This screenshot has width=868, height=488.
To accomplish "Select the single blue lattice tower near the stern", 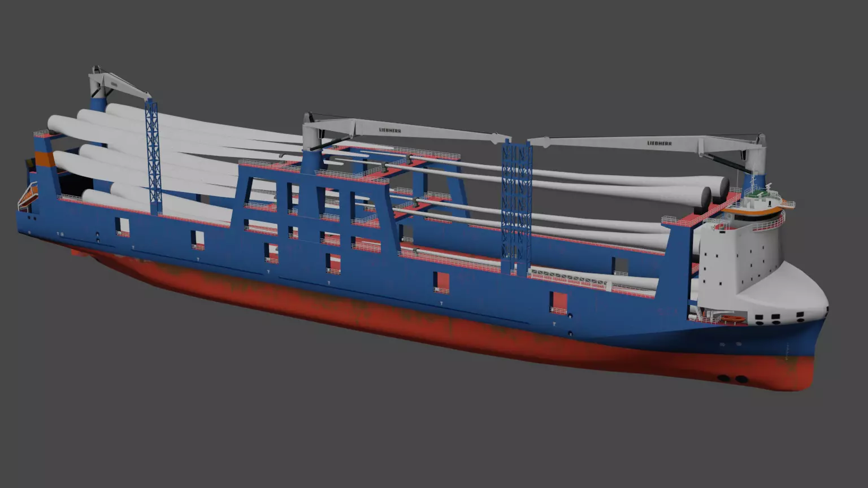I will 153,156.
